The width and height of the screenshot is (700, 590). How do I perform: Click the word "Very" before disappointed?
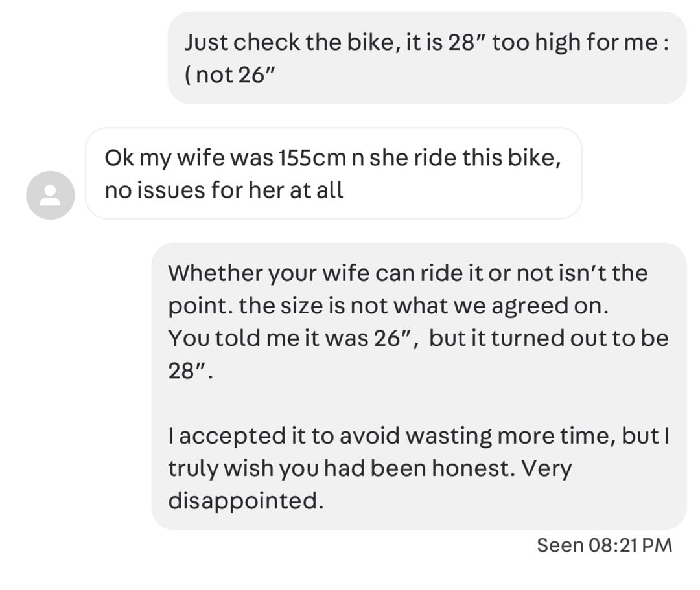(546, 469)
